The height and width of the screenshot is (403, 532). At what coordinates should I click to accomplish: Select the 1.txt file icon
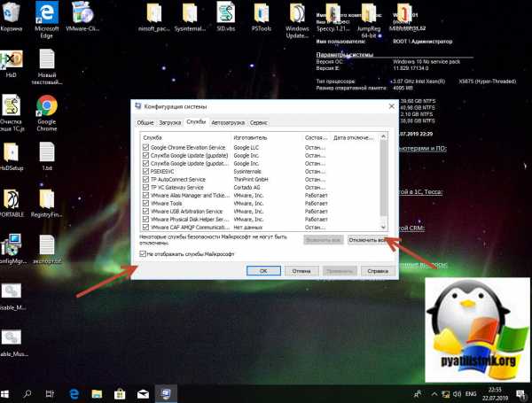(46, 156)
